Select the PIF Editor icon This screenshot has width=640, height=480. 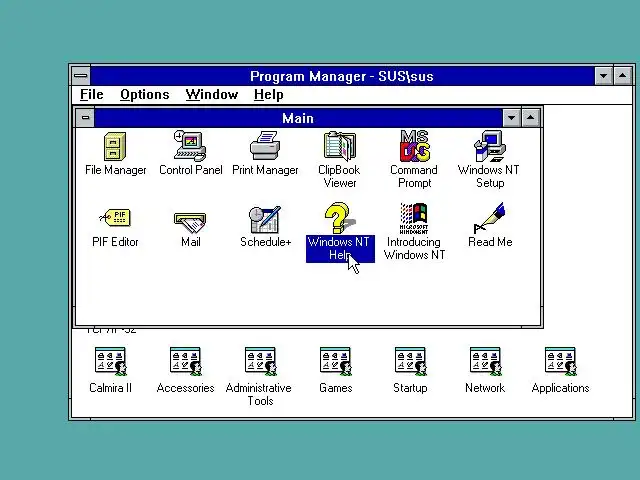115,218
